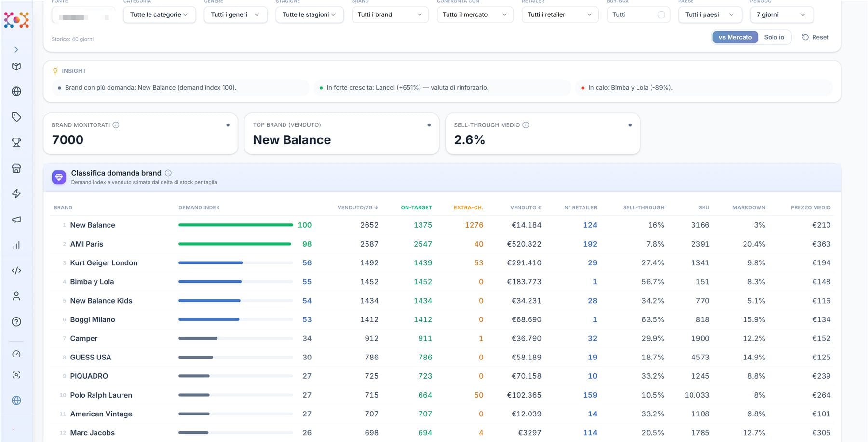Viewport: 868px width, 442px height.
Task: Open the Tutti i paesi dropdown
Action: 710,14
